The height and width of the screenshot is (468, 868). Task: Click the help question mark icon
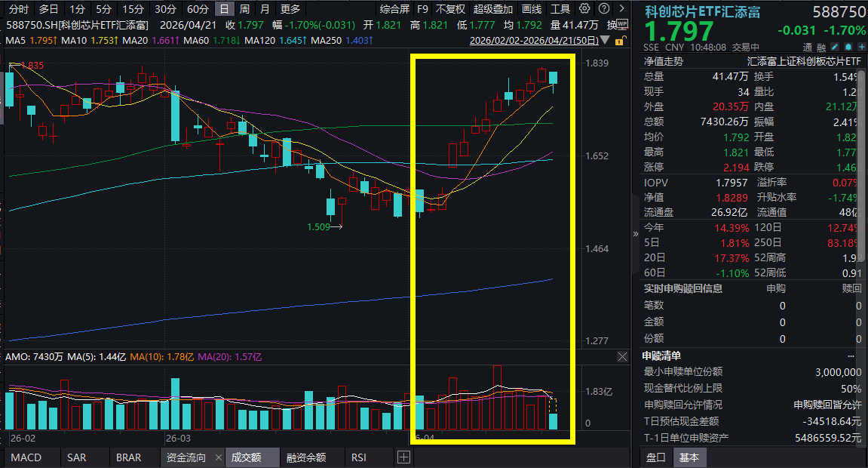pos(604,9)
